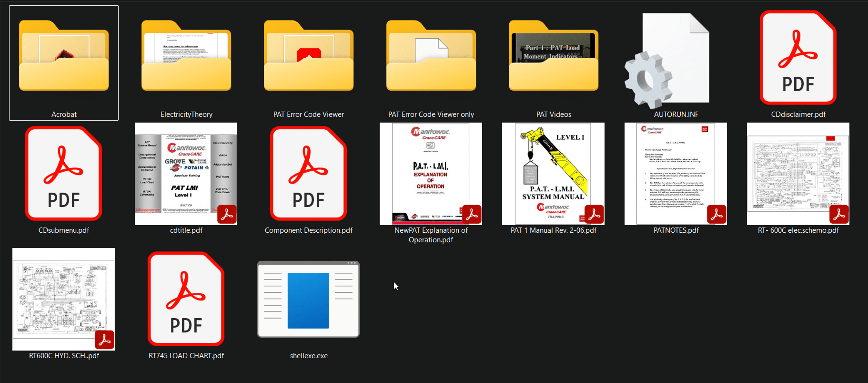
Task: Click the 'RT- 600C elec.schemo.pdf' file name
Action: click(798, 230)
